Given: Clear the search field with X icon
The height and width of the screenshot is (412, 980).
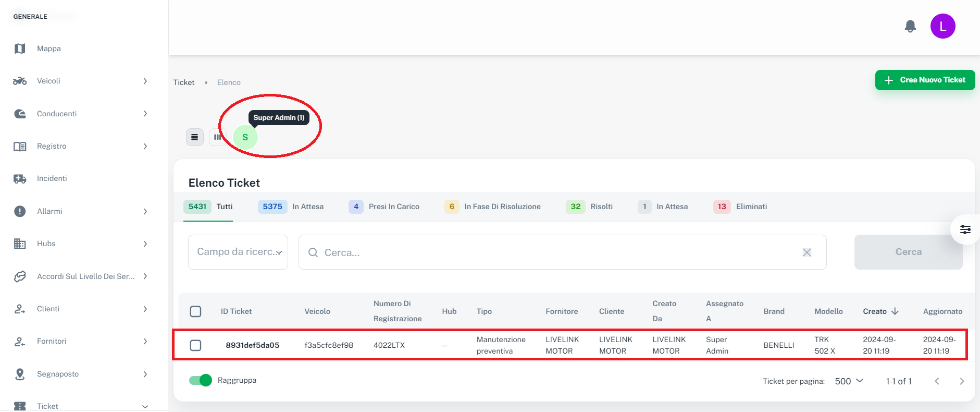Looking at the screenshot, I should pos(807,252).
